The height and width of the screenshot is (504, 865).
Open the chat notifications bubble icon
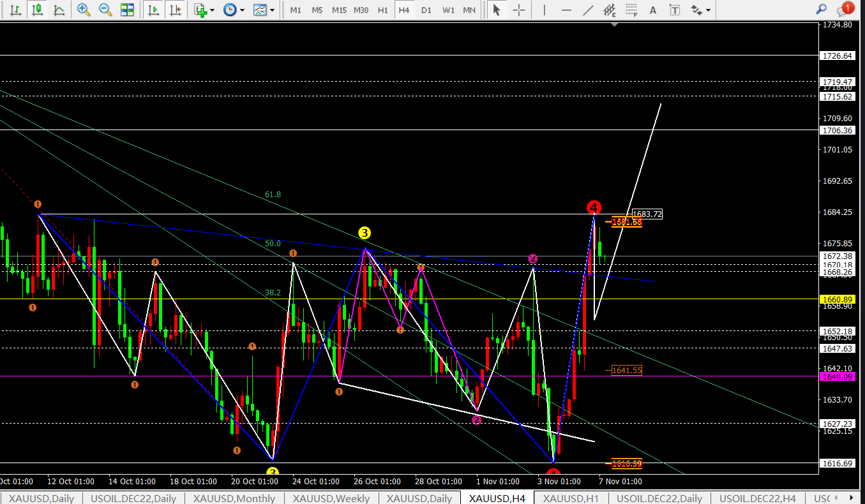pos(845,9)
